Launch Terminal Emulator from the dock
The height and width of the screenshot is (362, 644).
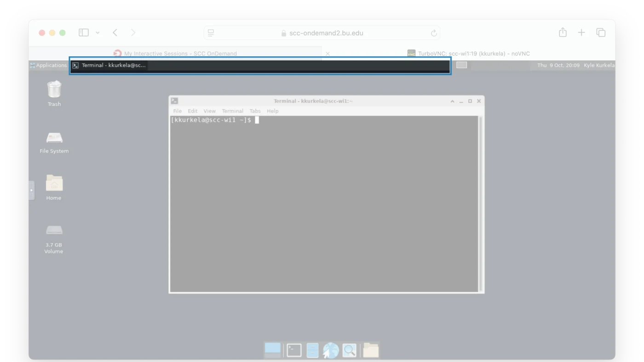(294, 350)
